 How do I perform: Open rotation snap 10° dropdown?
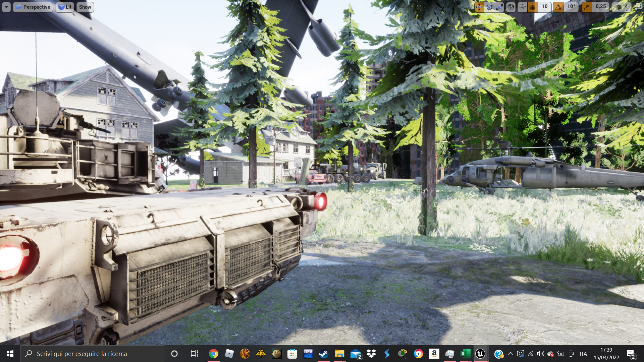coord(571,7)
